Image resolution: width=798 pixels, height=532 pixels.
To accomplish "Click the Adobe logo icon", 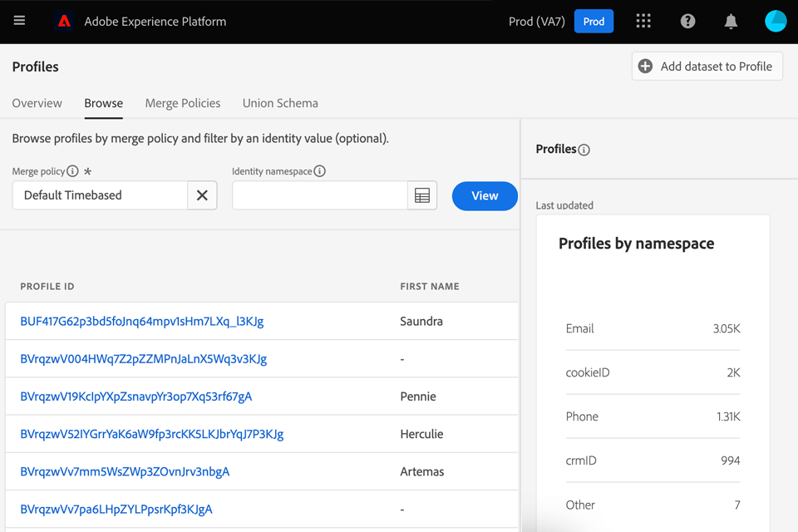I will coord(64,22).
